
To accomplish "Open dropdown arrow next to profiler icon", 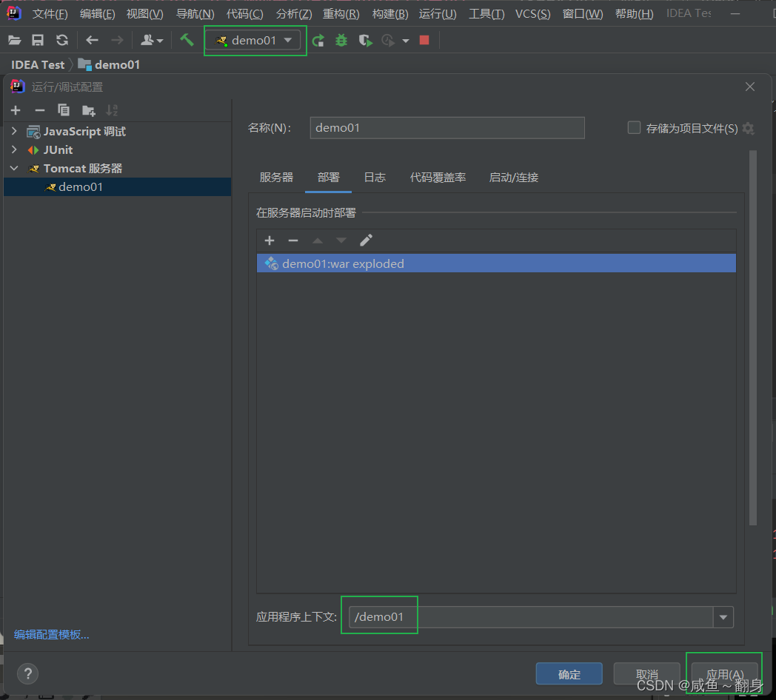I will tap(406, 41).
